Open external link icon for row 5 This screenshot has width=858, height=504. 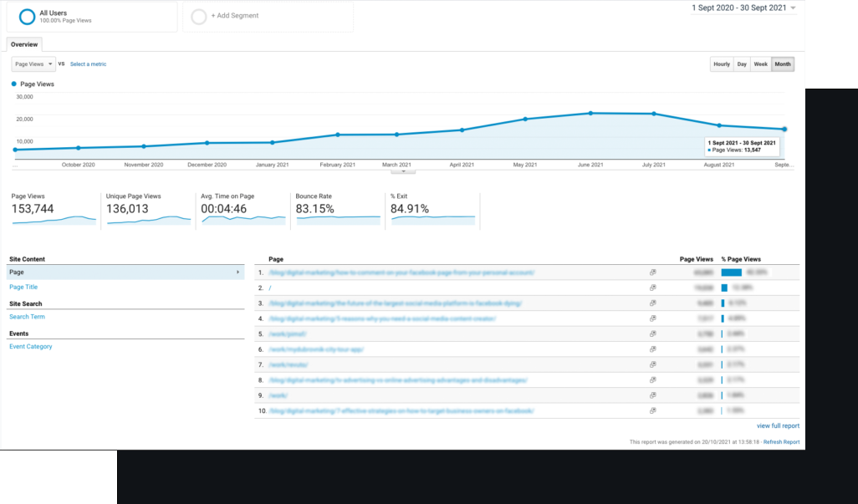click(x=653, y=333)
